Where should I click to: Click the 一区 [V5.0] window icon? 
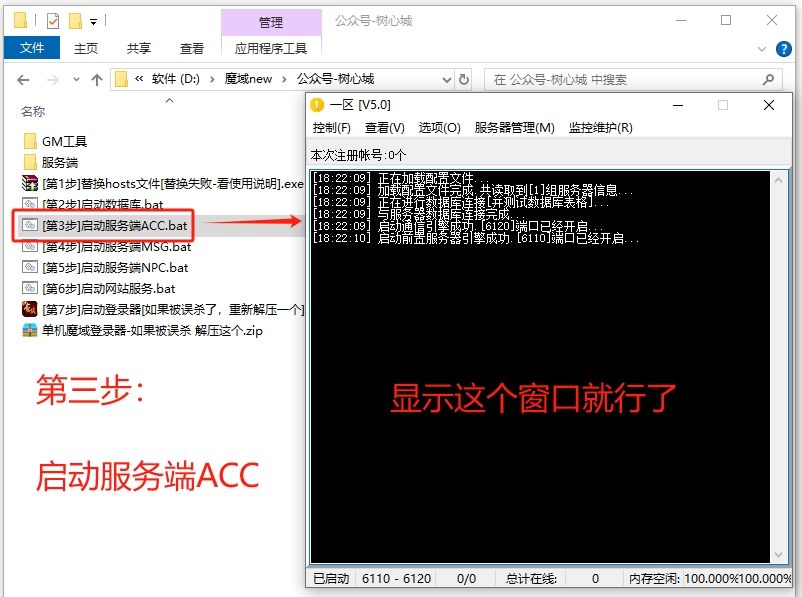pyautogui.click(x=317, y=105)
